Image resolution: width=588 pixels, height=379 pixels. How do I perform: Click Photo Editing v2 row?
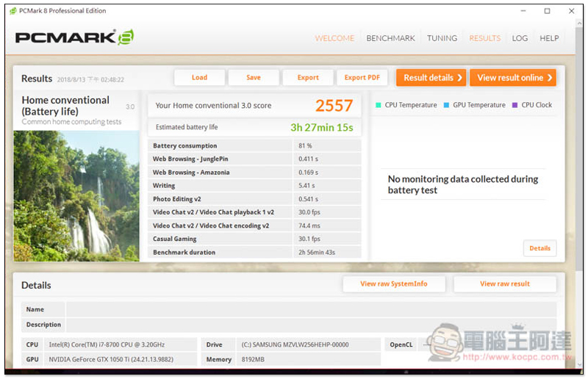(x=254, y=199)
